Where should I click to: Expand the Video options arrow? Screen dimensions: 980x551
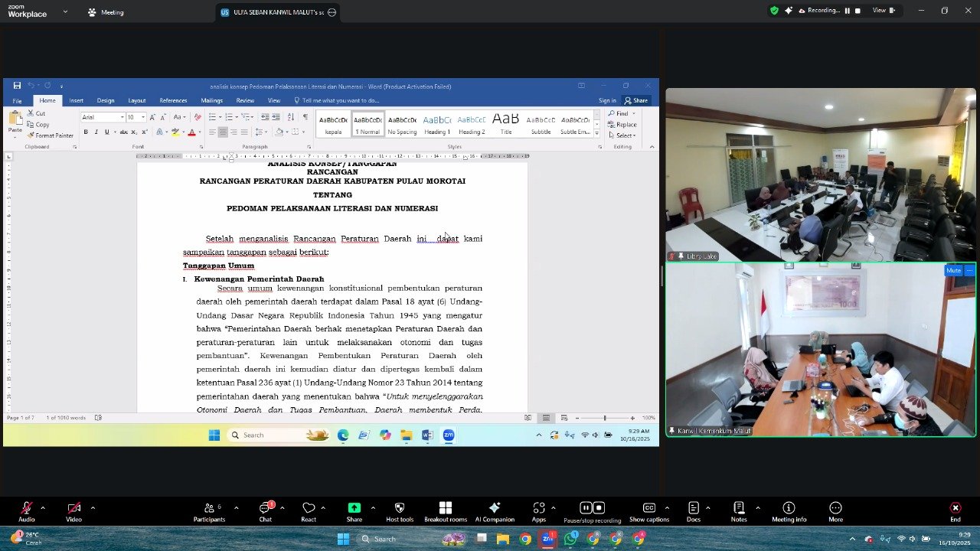[x=93, y=508]
